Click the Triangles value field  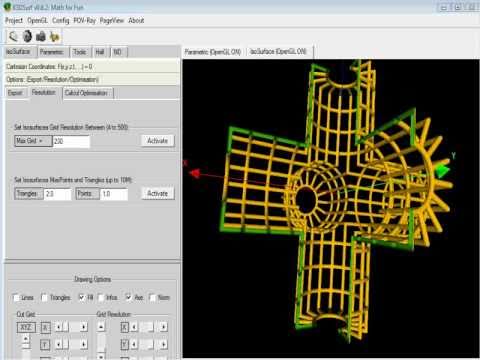tap(58, 194)
